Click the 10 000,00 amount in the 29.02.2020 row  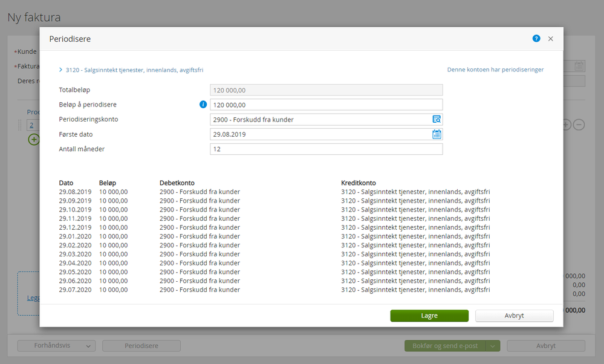pos(113,245)
